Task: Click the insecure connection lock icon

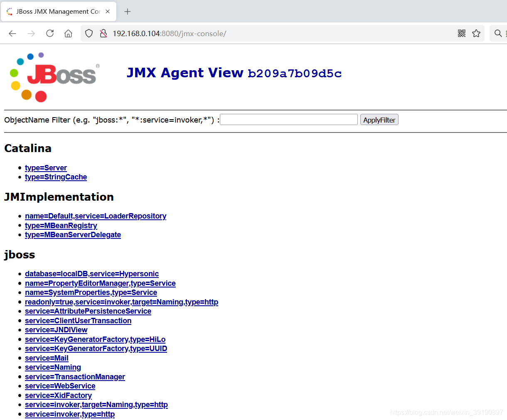Action: pos(103,34)
